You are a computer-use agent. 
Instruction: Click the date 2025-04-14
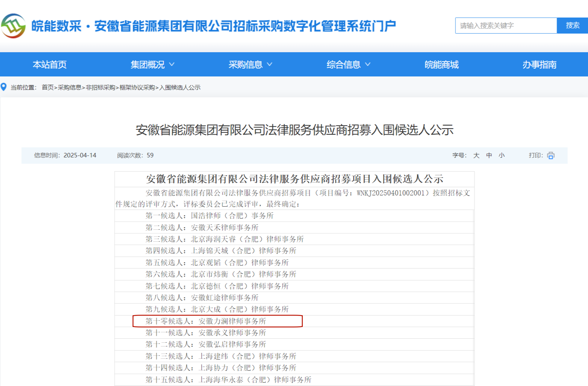pyautogui.click(x=80, y=155)
